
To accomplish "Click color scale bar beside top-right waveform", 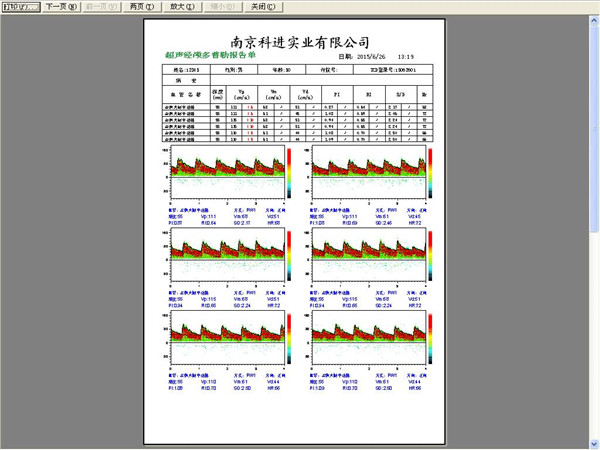I will click(x=430, y=171).
